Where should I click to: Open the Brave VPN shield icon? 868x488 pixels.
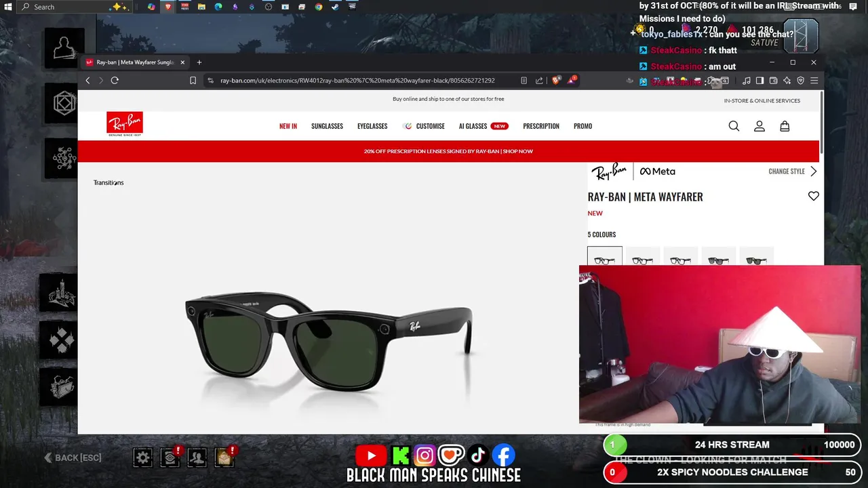tap(800, 80)
